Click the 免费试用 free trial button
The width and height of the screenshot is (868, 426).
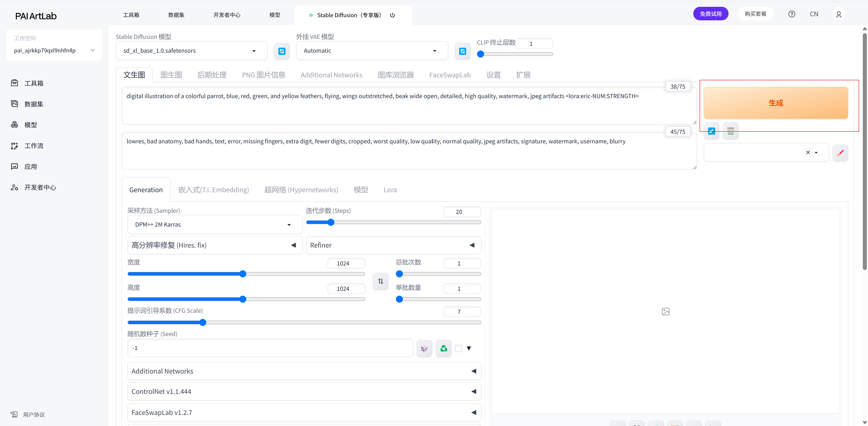click(x=710, y=14)
